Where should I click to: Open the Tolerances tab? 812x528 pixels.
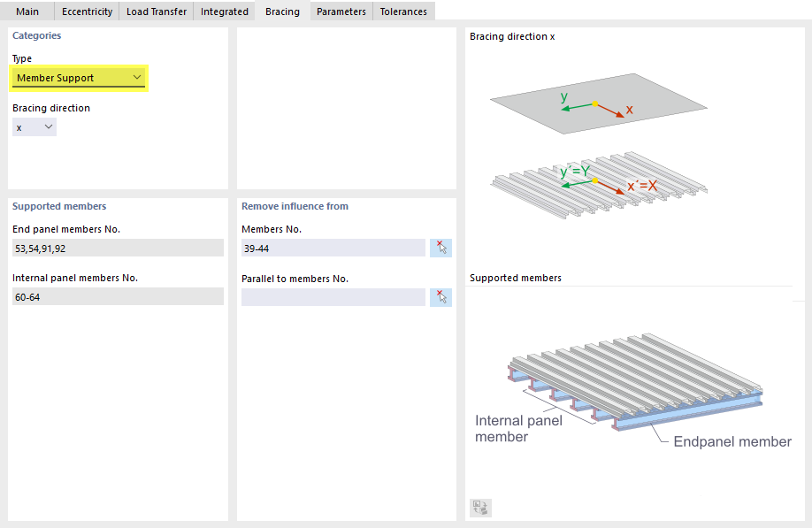tap(403, 11)
